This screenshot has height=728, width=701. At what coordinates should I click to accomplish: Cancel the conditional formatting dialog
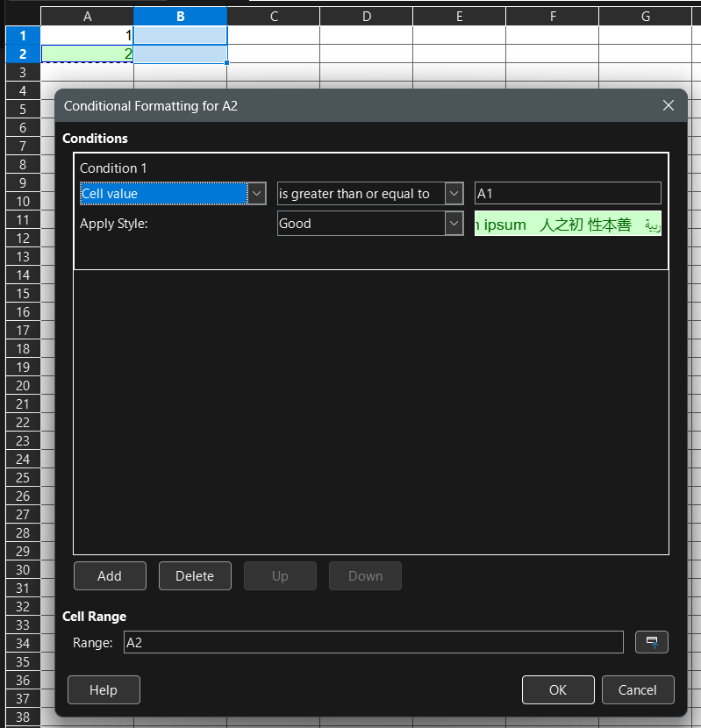click(x=637, y=690)
